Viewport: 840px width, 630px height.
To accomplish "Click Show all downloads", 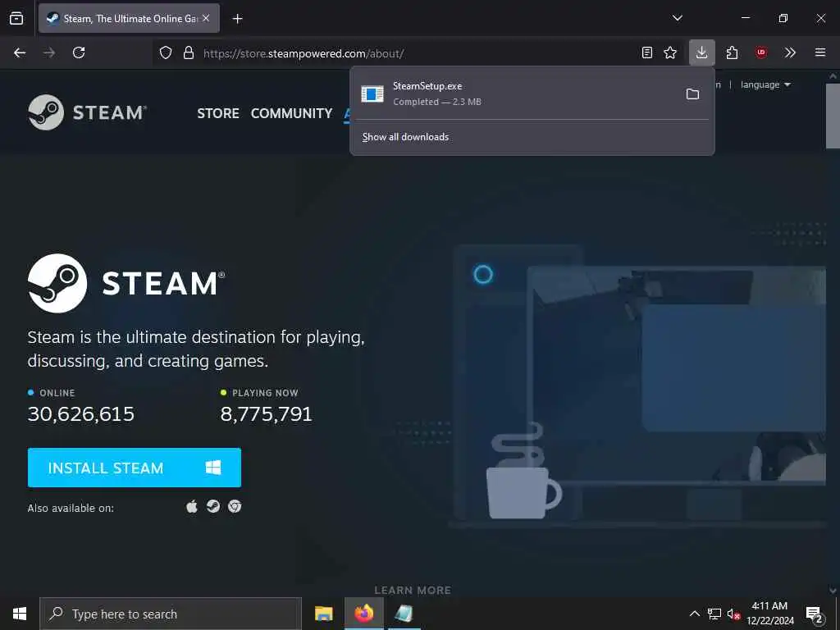I will click(405, 137).
